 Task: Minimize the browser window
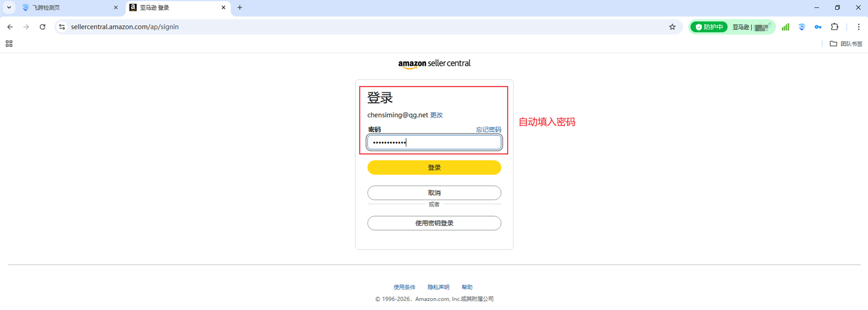pyautogui.click(x=817, y=8)
